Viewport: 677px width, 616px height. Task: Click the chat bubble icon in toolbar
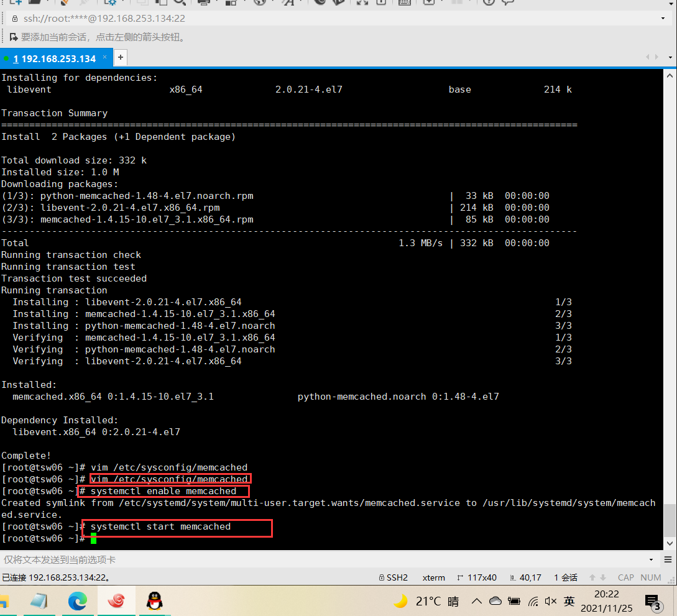coord(508,2)
